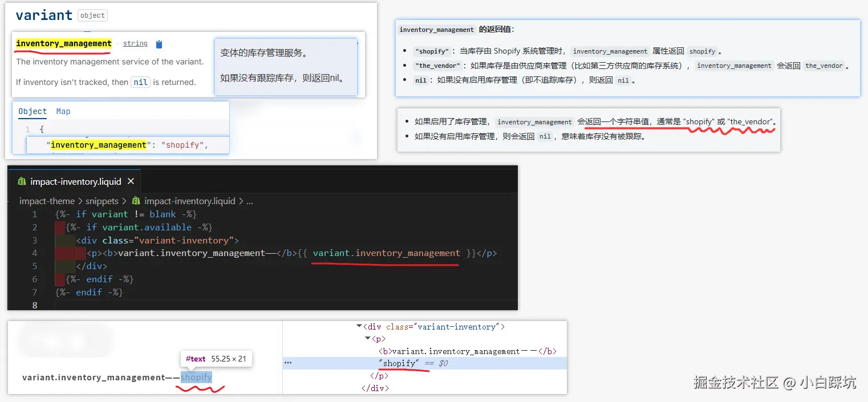This screenshot has width=868, height=402.
Task: Click the bullet starting with 'nil：'
Action: pyautogui.click(x=525, y=80)
